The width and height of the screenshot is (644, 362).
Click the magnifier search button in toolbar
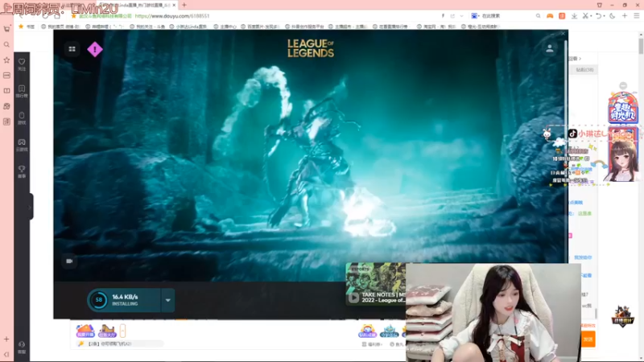[x=538, y=16]
